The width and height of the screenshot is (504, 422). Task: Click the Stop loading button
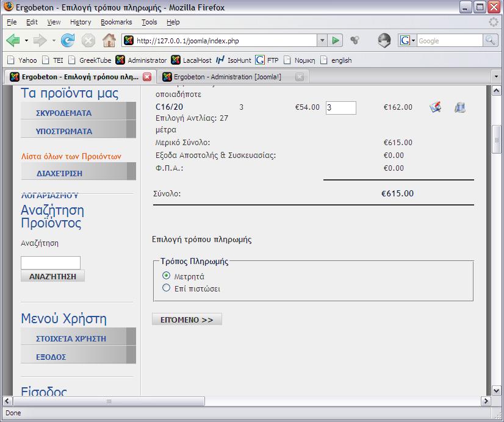[88, 41]
